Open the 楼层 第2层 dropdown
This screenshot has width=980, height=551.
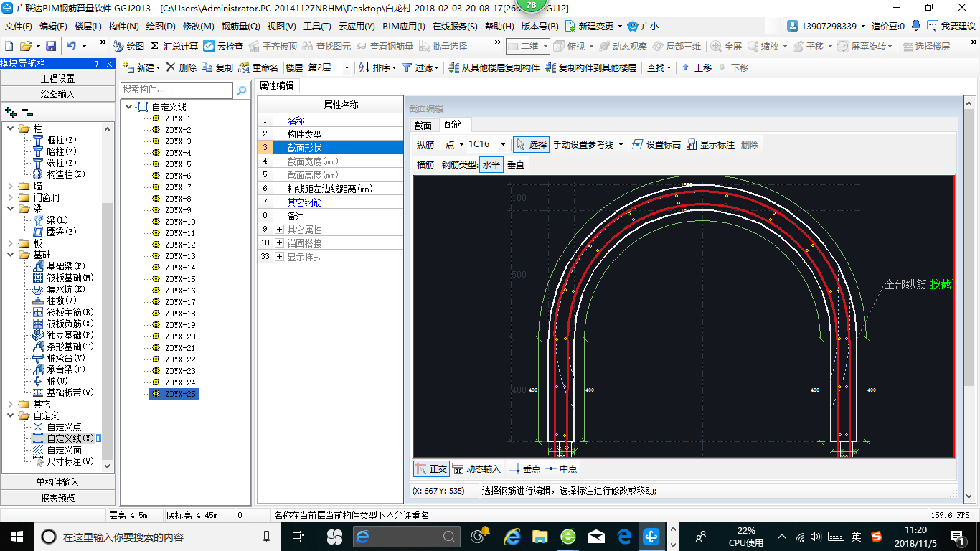[347, 67]
